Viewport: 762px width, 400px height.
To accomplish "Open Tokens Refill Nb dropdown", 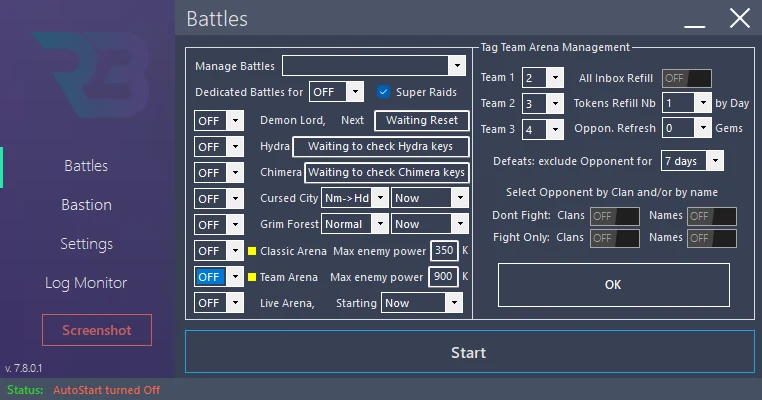I will 687,103.
